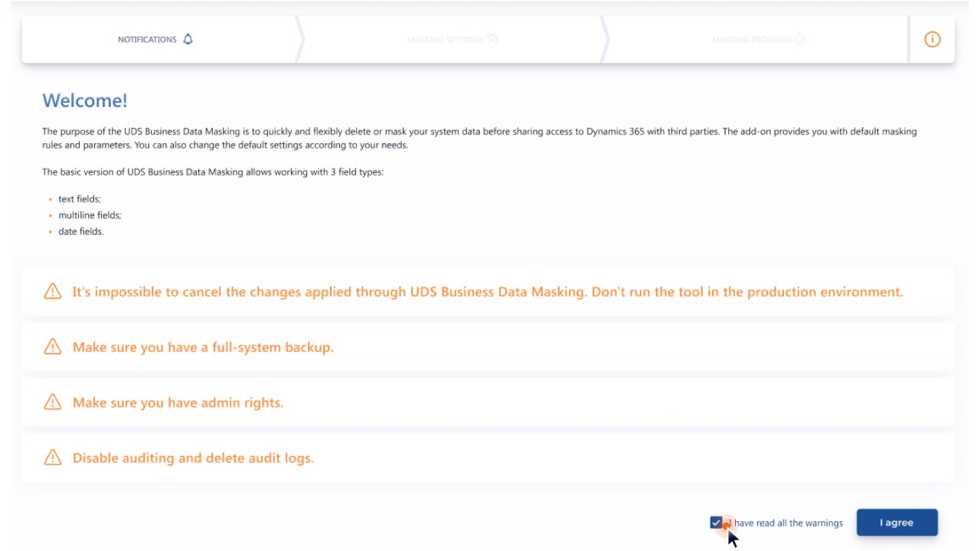Click 'Make sure you have a full-system backup.' text
This screenshot has height=551, width=980.
[x=203, y=347]
